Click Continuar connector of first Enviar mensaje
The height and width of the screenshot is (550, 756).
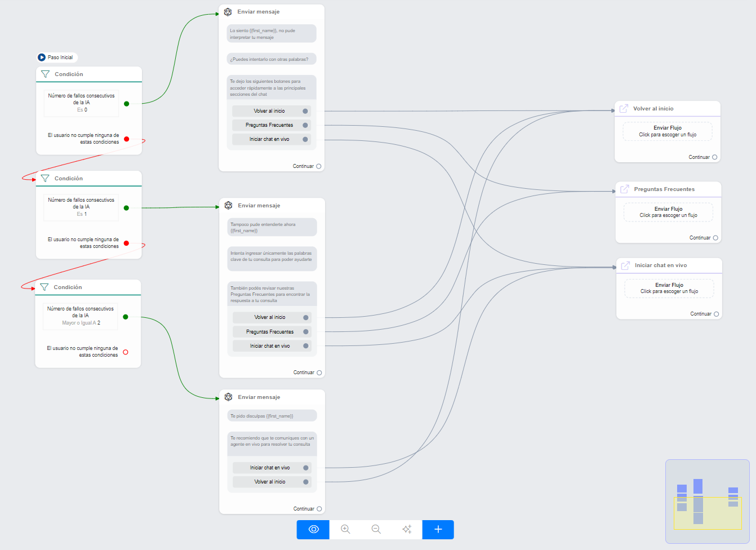click(x=319, y=166)
